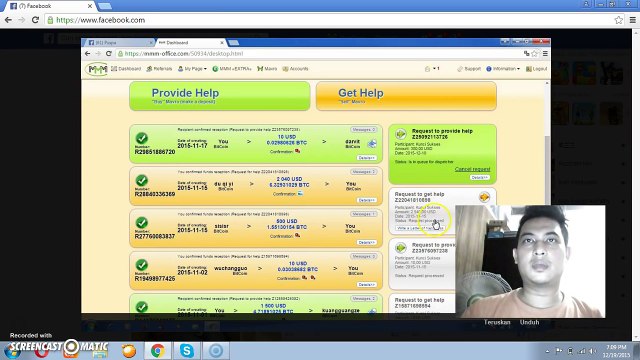Select the outer Facebook browser tab
The image size is (640, 360).
coord(48,6)
